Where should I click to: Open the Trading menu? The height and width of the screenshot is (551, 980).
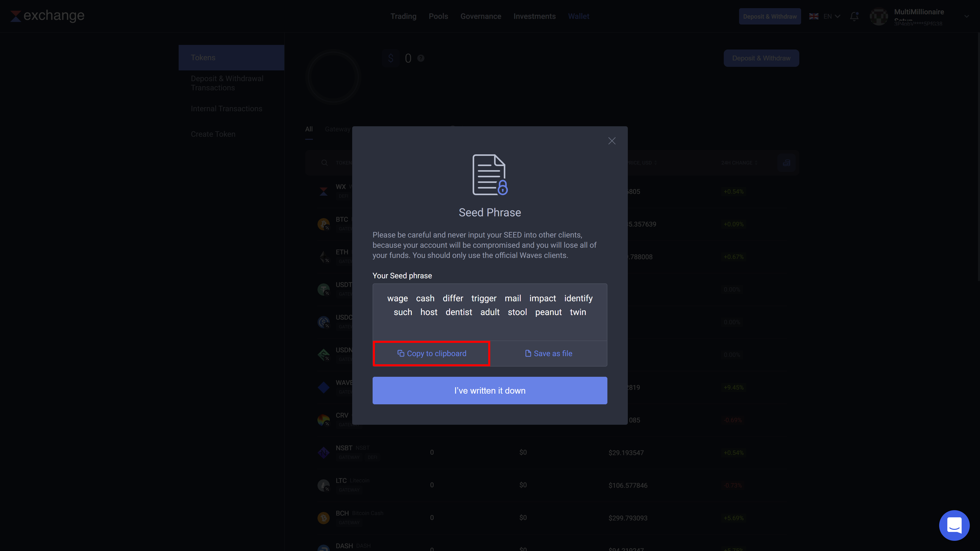(403, 16)
